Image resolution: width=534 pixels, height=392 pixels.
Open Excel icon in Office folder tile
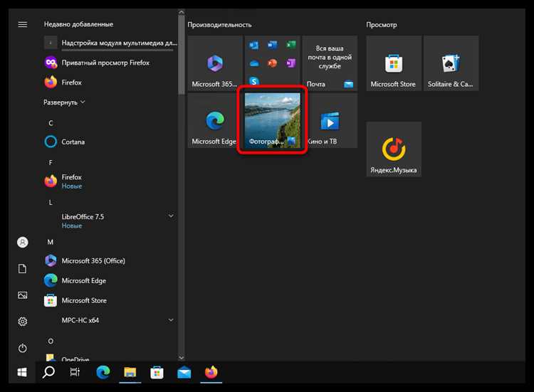coord(290,45)
